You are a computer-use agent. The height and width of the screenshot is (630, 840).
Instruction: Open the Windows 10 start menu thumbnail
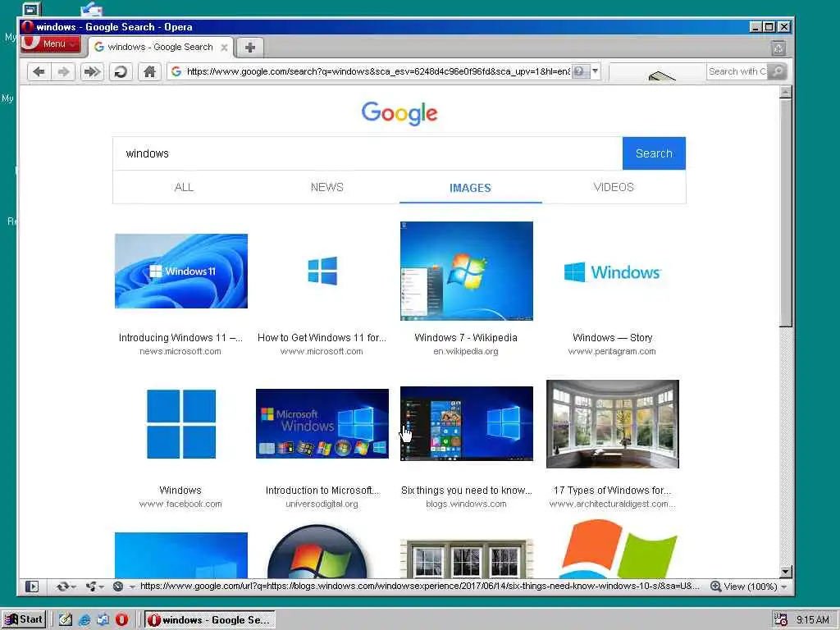click(467, 423)
